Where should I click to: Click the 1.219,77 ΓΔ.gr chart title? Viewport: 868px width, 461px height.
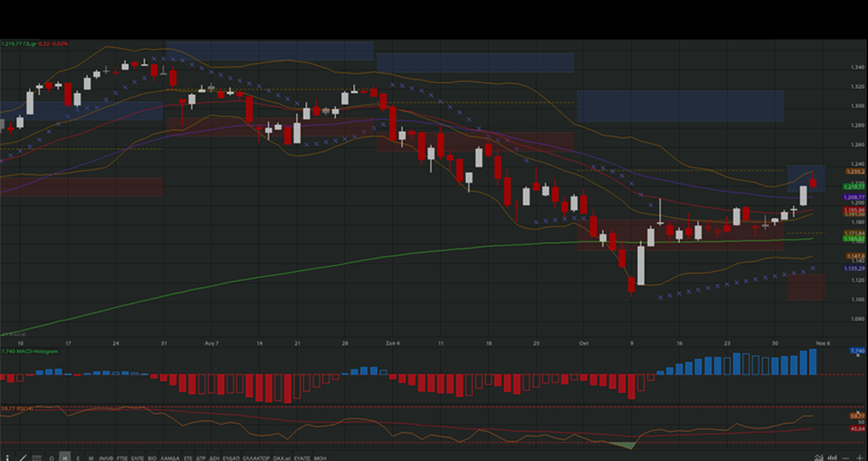[x=19, y=43]
